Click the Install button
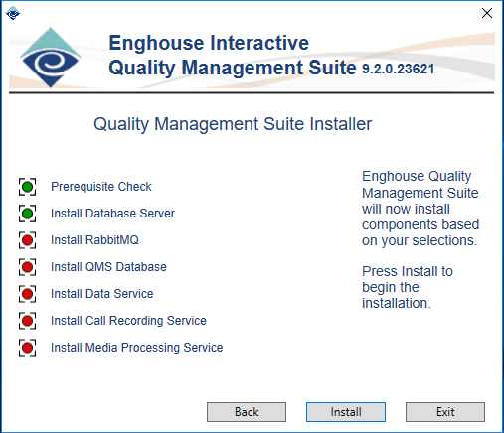504x433 pixels. (346, 412)
